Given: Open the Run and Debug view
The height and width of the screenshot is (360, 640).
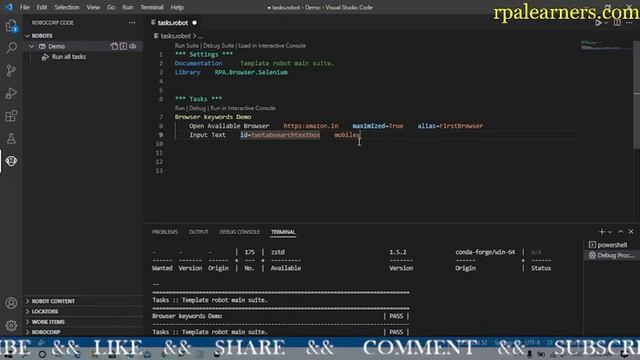Looking at the screenshot, I should (x=11, y=93).
